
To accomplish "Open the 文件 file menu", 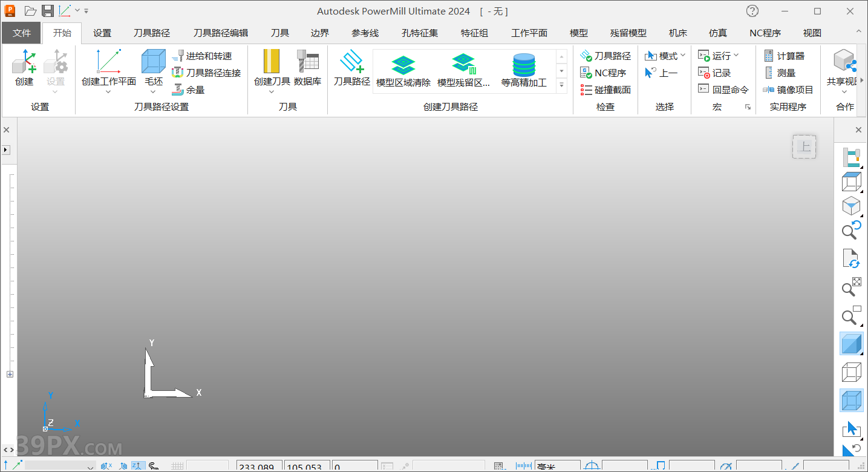I will (22, 33).
